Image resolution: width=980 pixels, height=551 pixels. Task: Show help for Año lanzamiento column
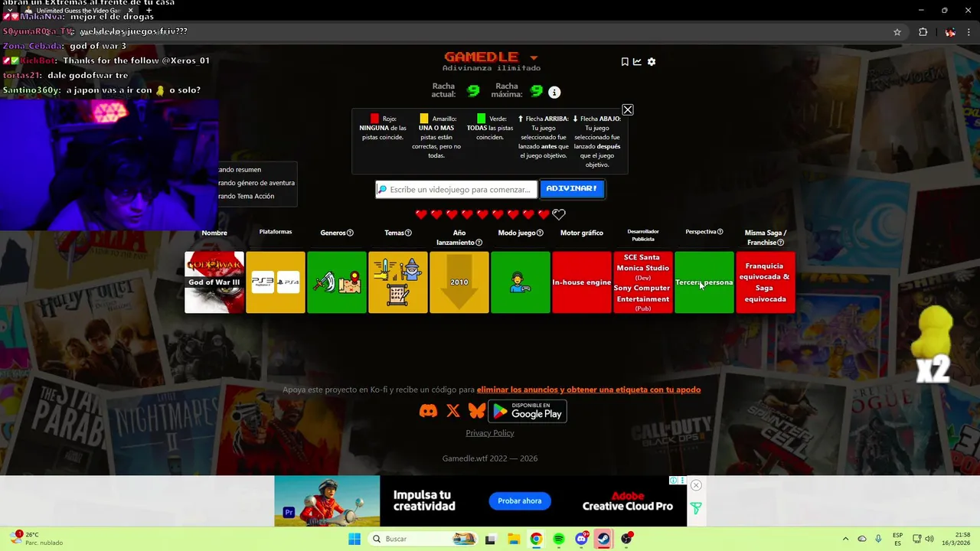[x=479, y=243]
